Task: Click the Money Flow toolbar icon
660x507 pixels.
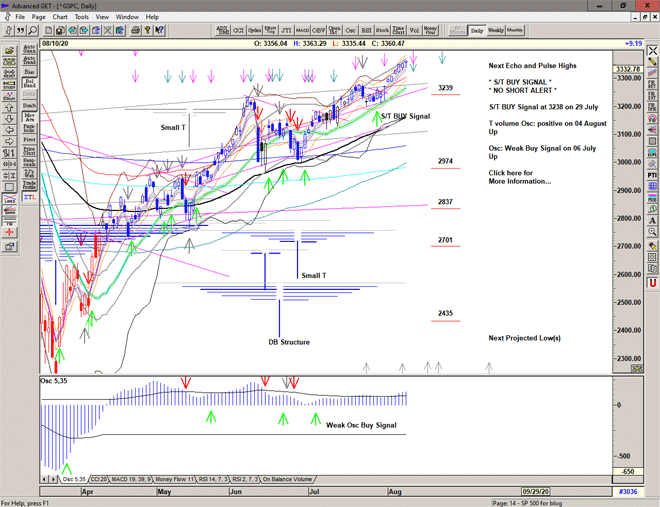Action: 430,30
